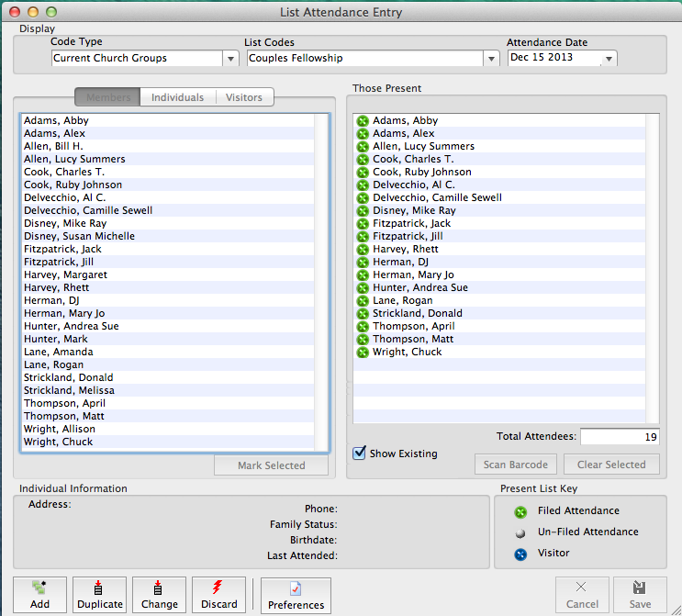
Task: Click the Total Attendees field
Action: (x=619, y=437)
